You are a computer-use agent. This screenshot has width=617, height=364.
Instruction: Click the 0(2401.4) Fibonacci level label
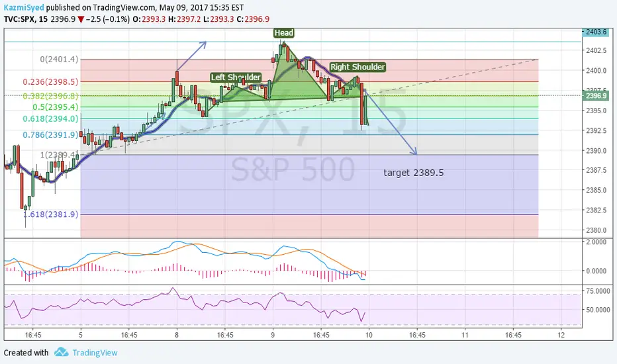click(x=59, y=60)
